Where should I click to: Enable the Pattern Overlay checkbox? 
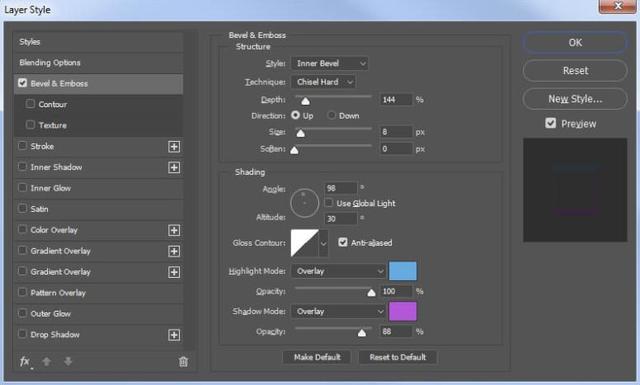point(22,292)
